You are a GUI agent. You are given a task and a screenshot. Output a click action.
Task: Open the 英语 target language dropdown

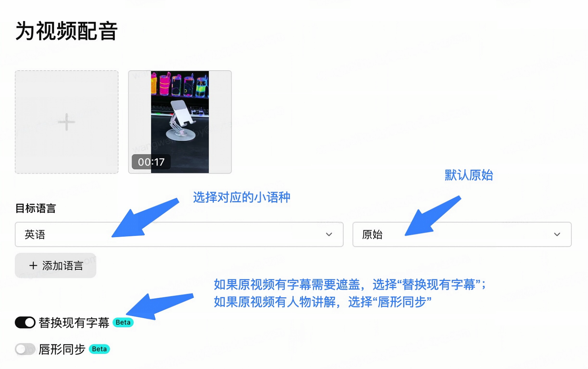[x=179, y=235]
